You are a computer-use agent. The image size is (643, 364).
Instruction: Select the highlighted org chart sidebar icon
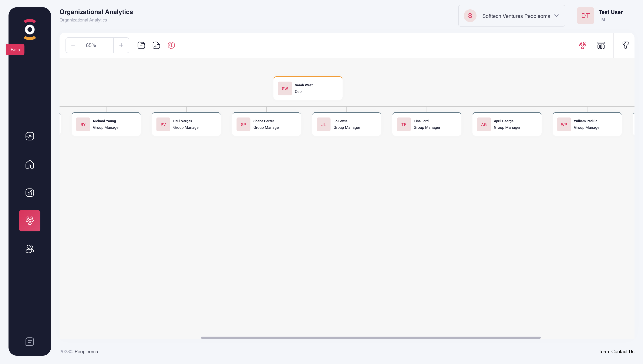[30, 221]
